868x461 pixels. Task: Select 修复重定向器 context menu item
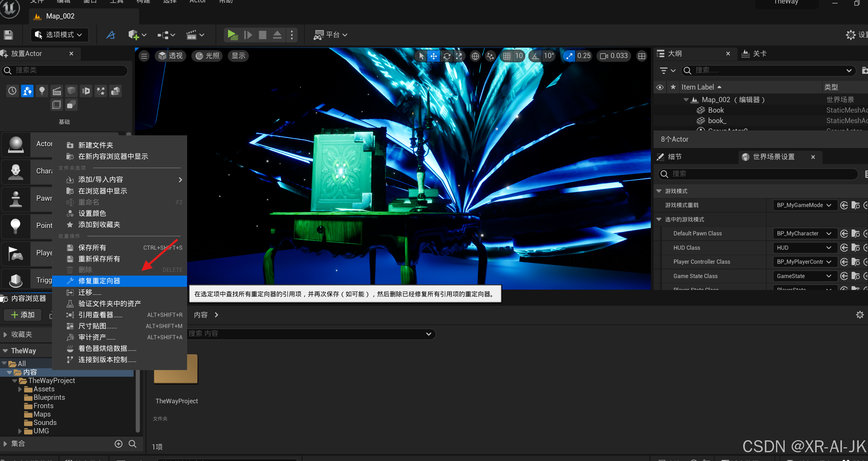coord(99,281)
